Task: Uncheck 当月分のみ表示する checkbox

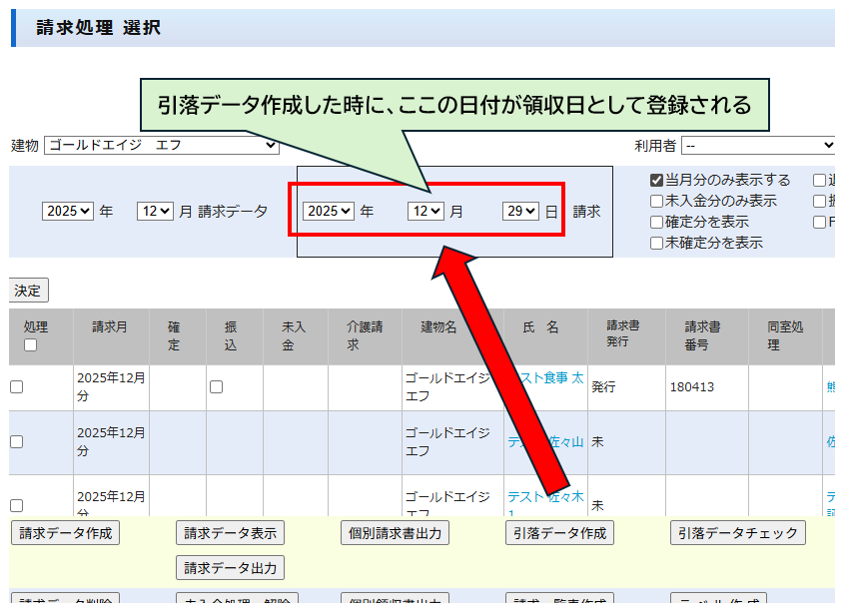Action: [x=656, y=181]
